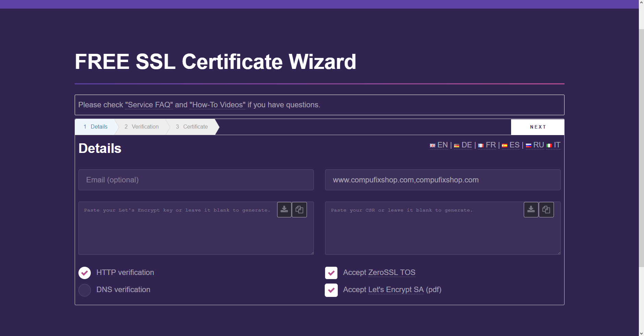Open the Let's Encrypt SA pdf link
Screen dimensions: 644x336
tap(396, 290)
